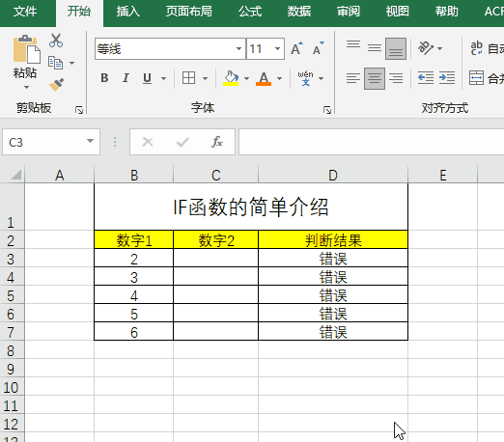The width and height of the screenshot is (504, 442).
Task: Click the merge cells icon
Action: click(x=476, y=78)
